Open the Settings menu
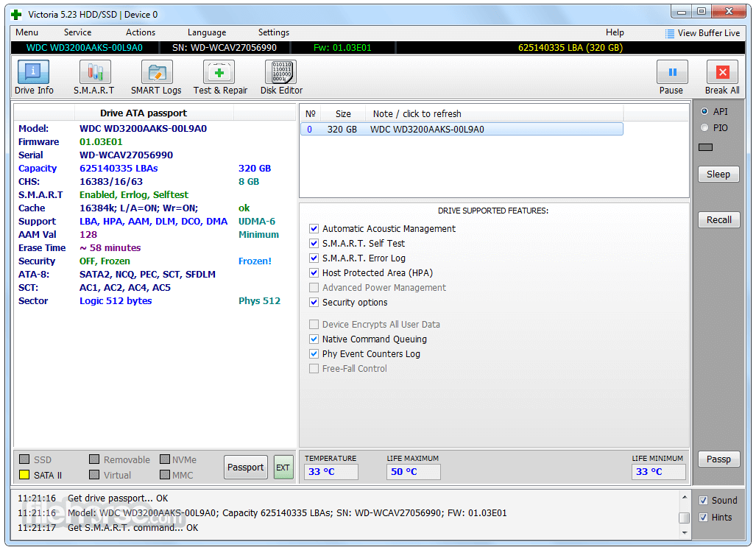The height and width of the screenshot is (550, 756). pyautogui.click(x=273, y=32)
